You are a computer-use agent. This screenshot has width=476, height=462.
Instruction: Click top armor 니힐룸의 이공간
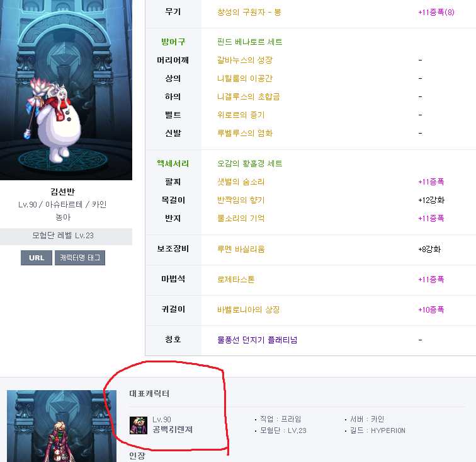(245, 78)
